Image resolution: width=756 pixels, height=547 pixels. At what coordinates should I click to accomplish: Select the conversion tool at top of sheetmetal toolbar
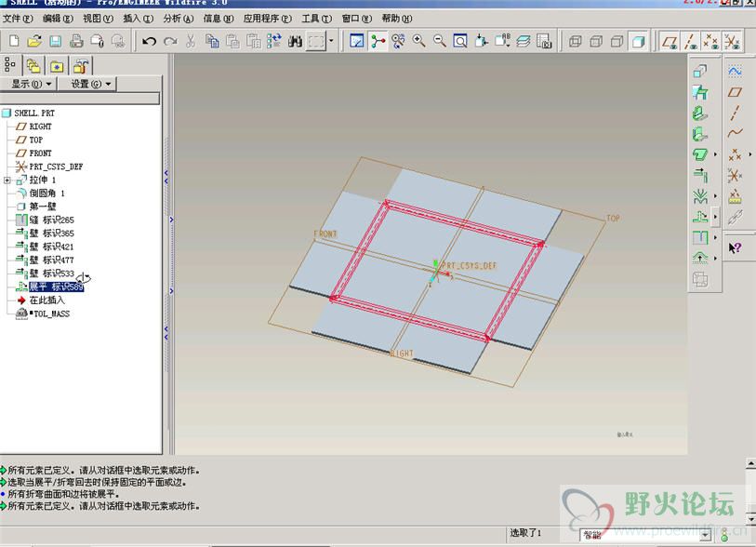click(x=699, y=72)
